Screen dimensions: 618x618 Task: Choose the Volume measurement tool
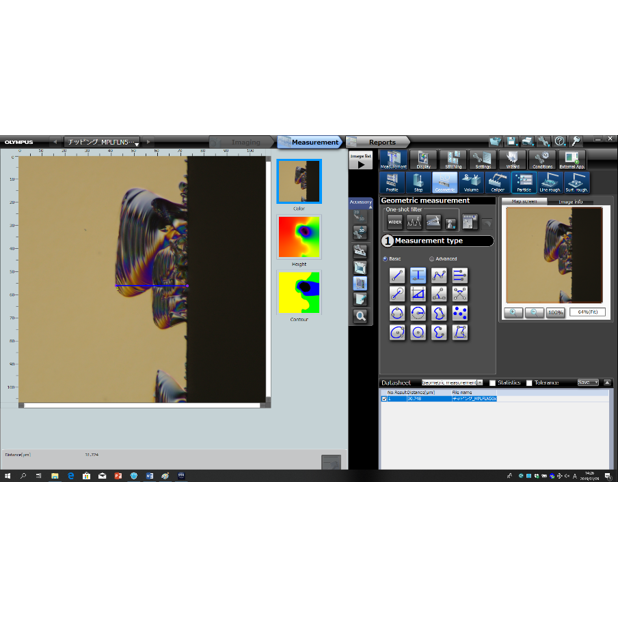click(471, 183)
